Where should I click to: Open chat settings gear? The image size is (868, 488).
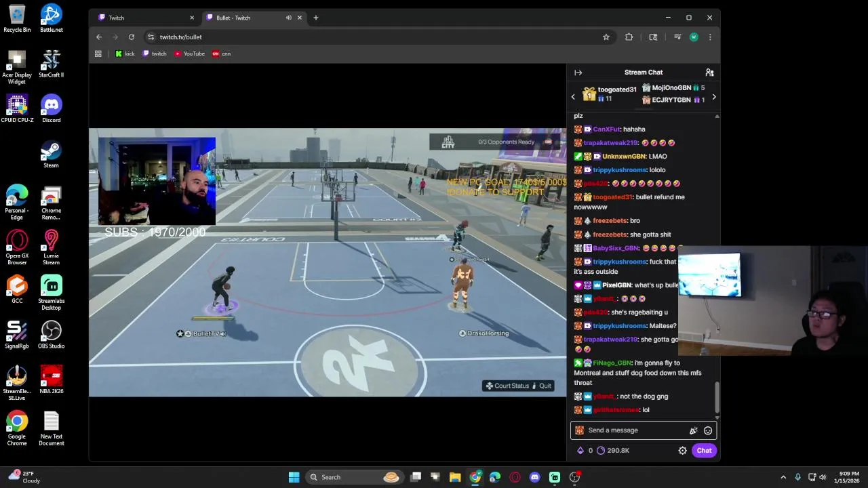click(x=682, y=451)
